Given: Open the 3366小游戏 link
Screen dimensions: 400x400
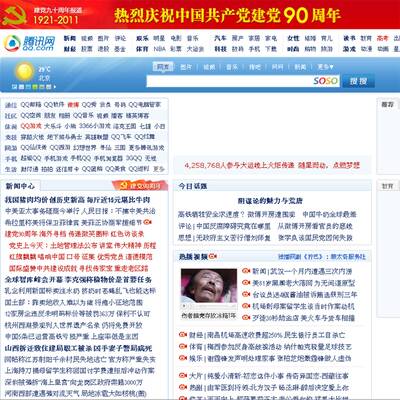Looking at the screenshot, I should [x=95, y=126].
